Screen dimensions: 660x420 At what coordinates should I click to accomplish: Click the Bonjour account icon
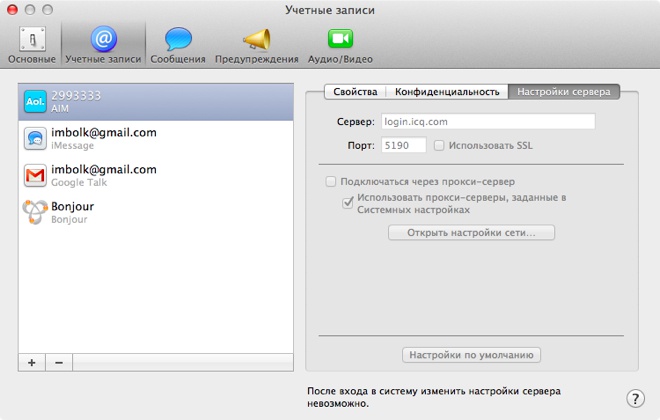point(35,212)
